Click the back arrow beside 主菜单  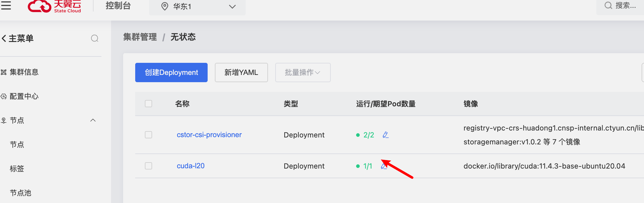coord(4,38)
